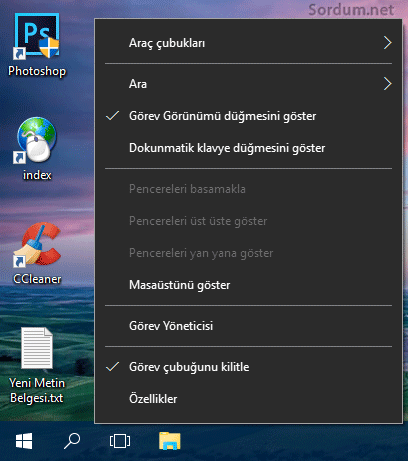408x461 pixels.
Task: Open Özellikler from the context menu
Action: 248,399
